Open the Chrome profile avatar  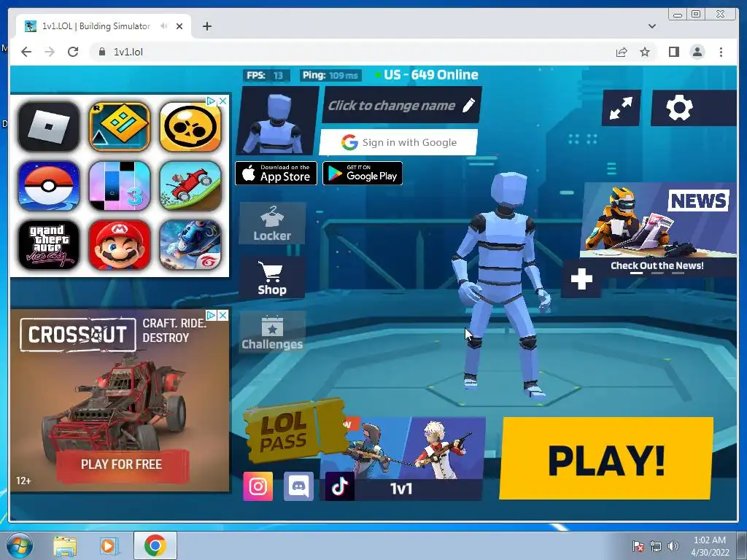pos(697,52)
